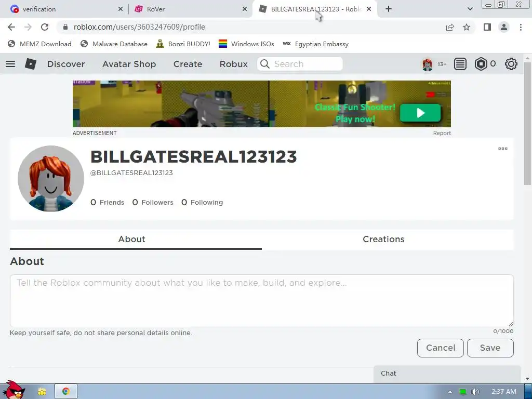Click the green play button in advertisement

420,113
